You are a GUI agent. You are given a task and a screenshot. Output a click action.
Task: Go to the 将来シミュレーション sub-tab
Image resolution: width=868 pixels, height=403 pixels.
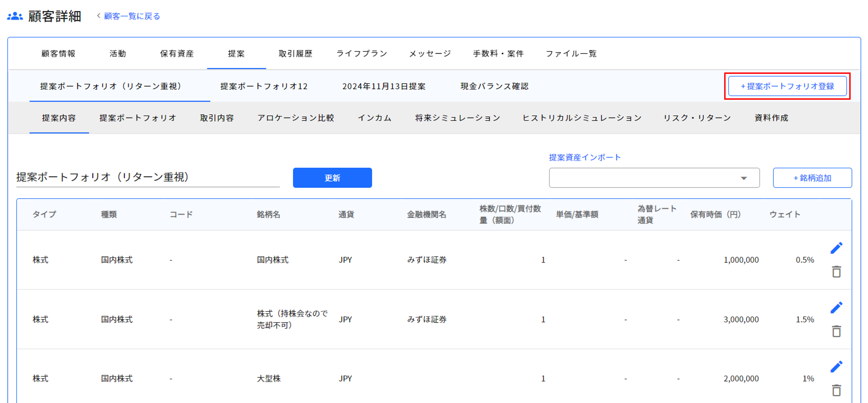point(458,118)
